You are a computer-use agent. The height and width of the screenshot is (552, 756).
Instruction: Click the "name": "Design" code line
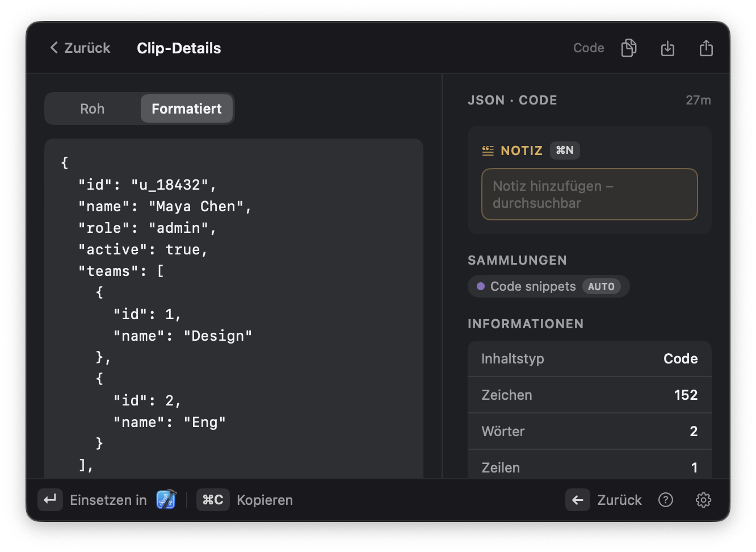(x=182, y=336)
